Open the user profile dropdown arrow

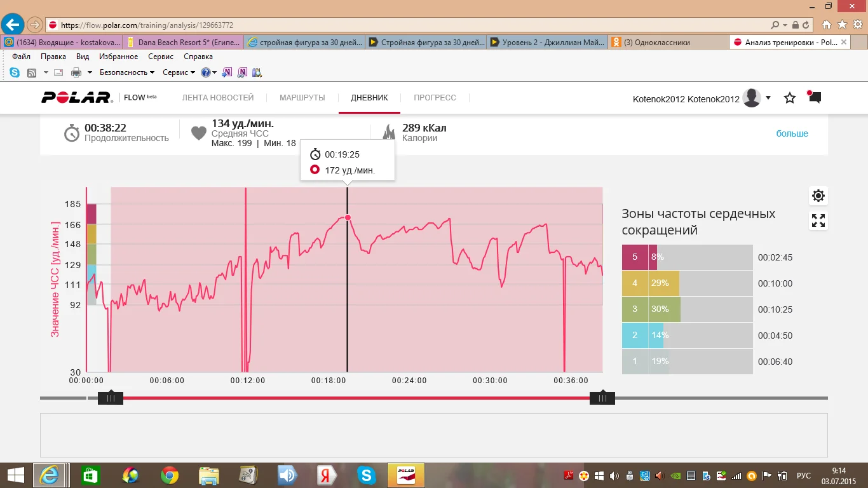pyautogui.click(x=768, y=98)
